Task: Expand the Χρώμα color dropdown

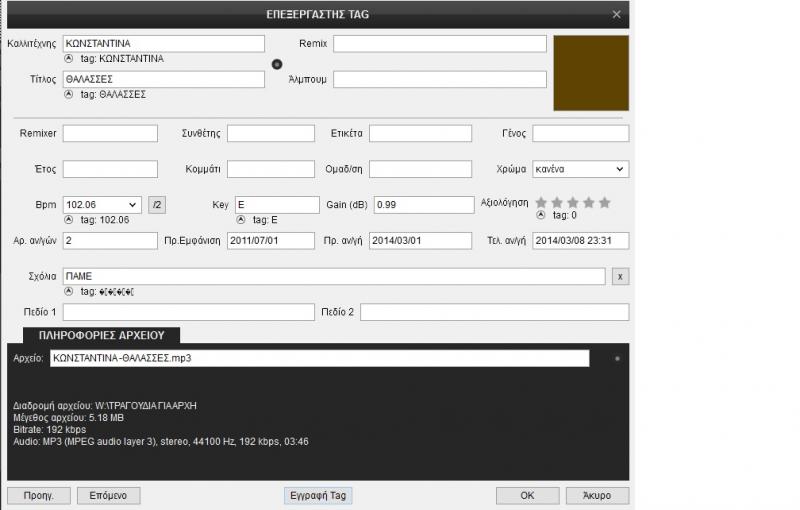Action: [x=620, y=169]
